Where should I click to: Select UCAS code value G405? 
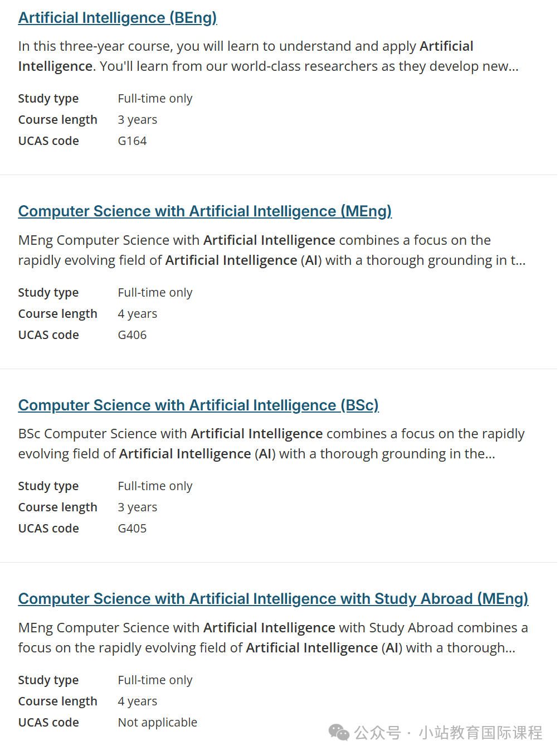pos(132,529)
